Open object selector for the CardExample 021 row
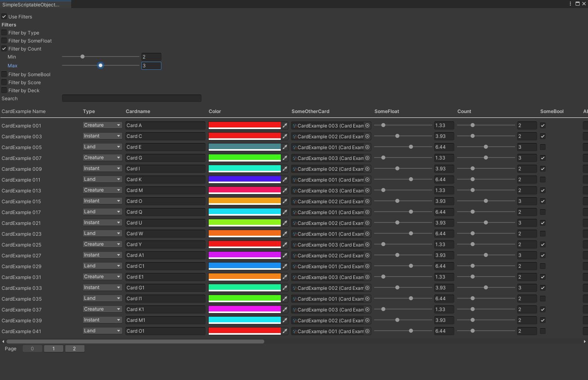Screen dimensions: 588x380 (x=367, y=223)
